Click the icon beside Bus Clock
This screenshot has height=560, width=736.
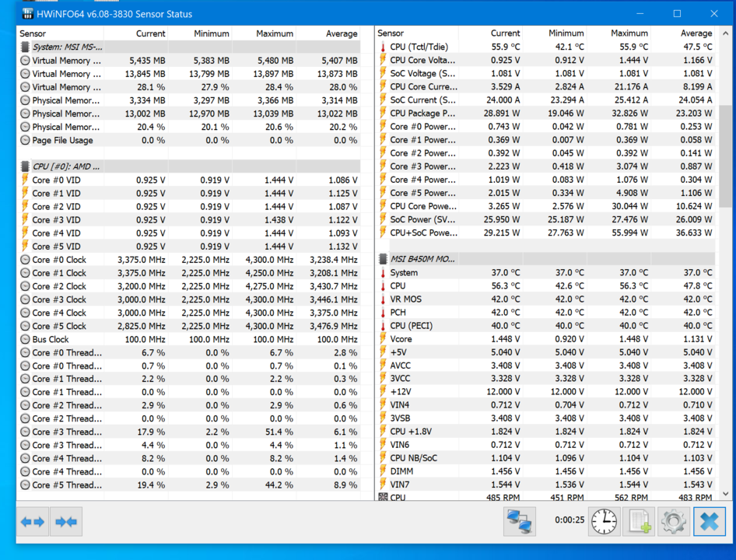[x=25, y=339]
